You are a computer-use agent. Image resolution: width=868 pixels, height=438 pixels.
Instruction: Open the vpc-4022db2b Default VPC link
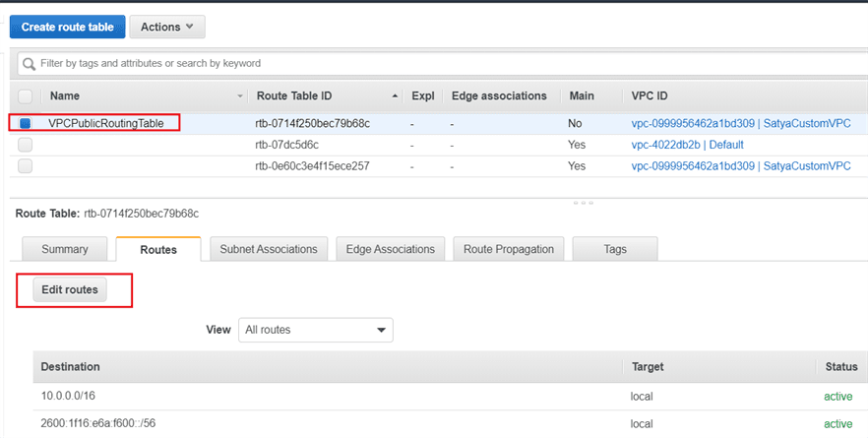688,145
